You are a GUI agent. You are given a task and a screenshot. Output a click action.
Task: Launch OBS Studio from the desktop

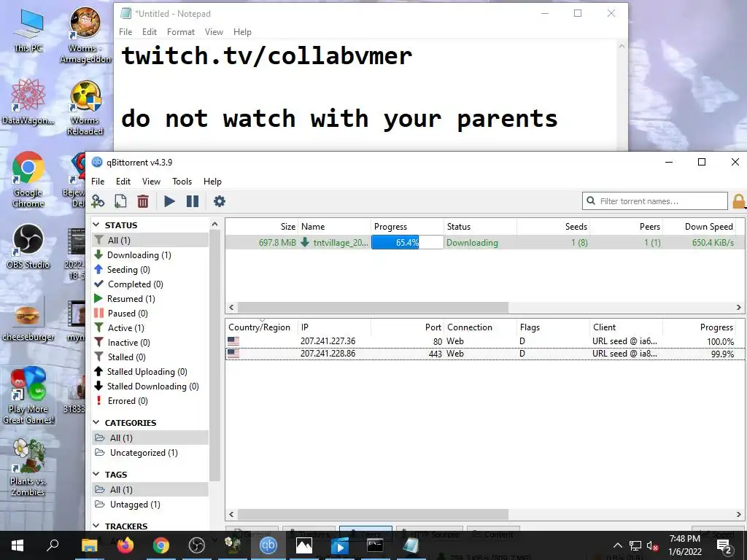coord(28,246)
